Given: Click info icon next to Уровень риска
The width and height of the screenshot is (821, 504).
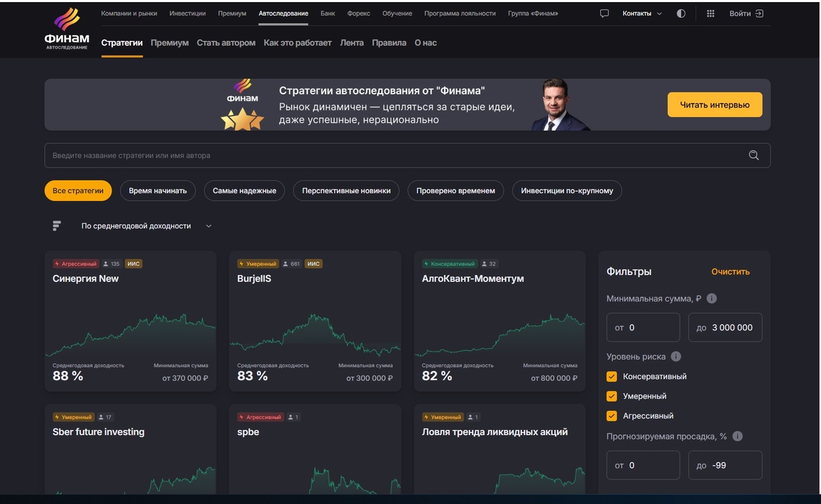Looking at the screenshot, I should [676, 357].
